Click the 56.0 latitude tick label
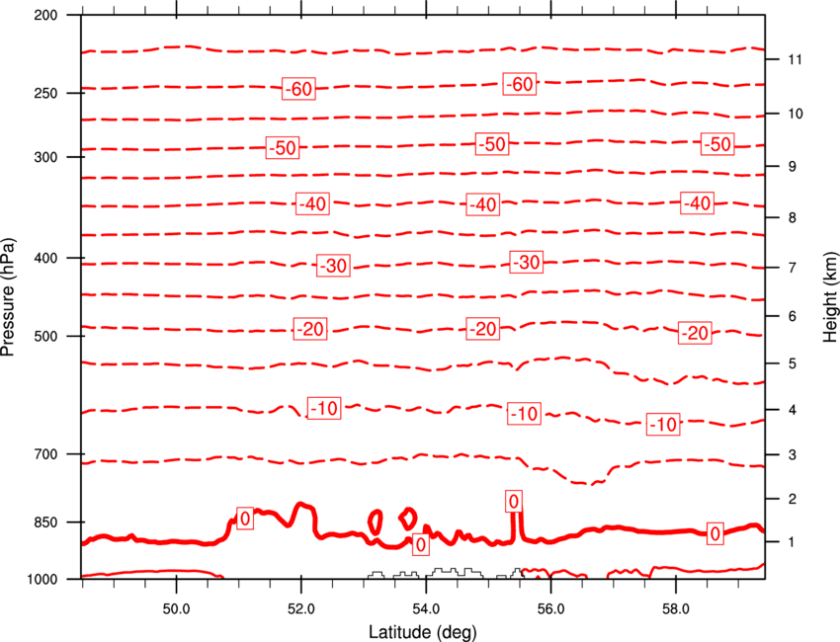Screen dimensions: 840x642 tap(550, 609)
